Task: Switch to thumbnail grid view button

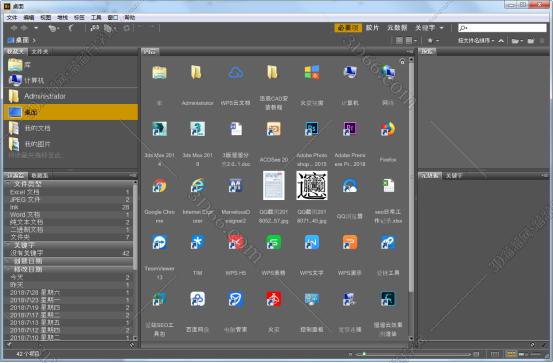Action: click(x=510, y=354)
